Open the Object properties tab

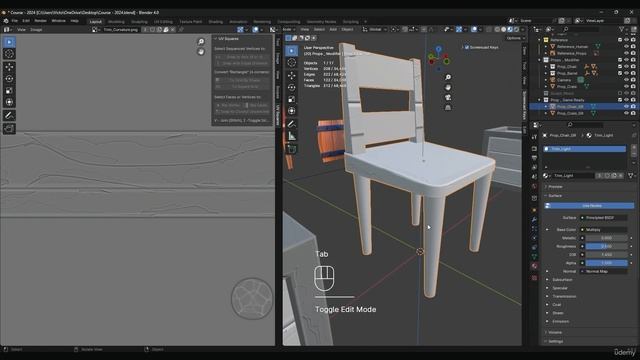coord(534,210)
